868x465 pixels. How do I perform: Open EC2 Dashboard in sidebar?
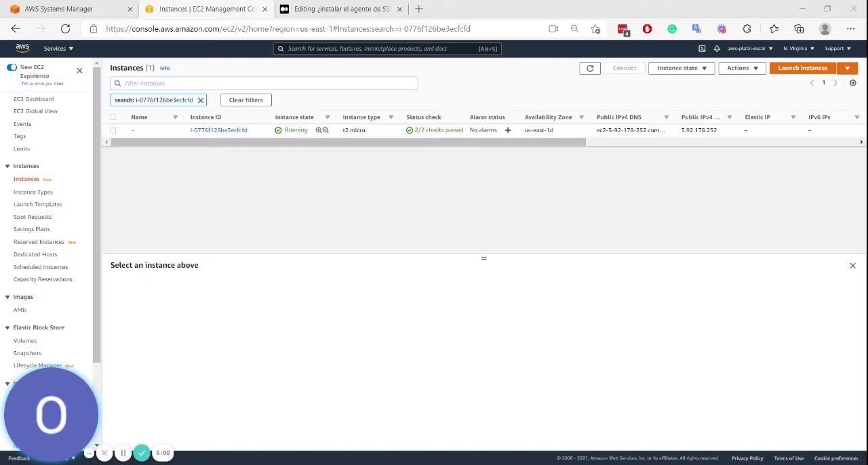coord(33,99)
